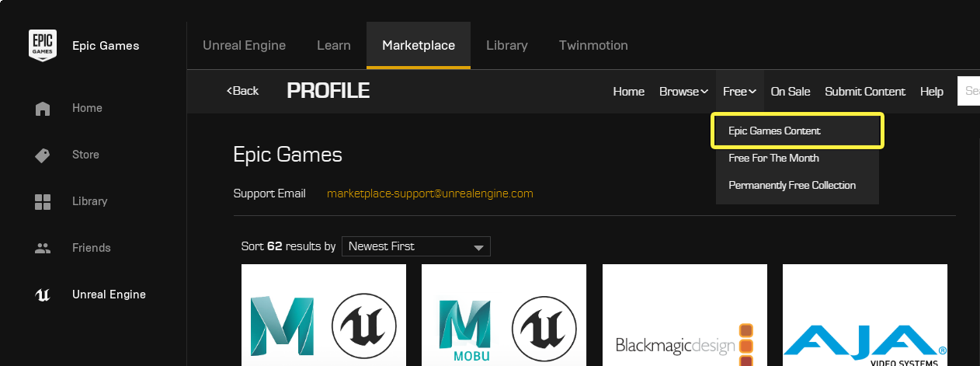Switch to the Learn tab

334,45
